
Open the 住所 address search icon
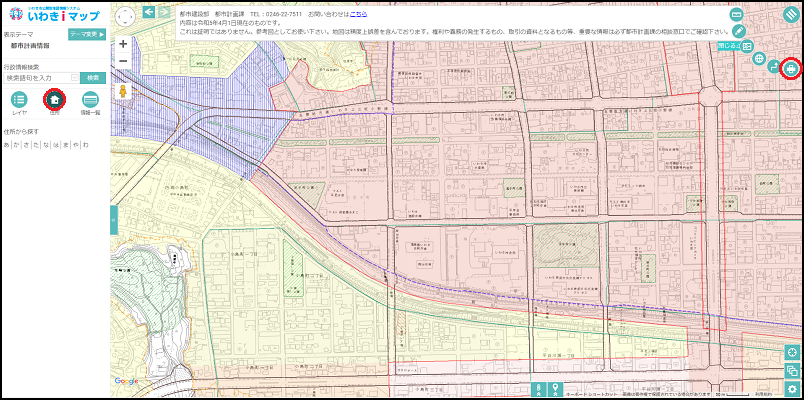[x=55, y=99]
